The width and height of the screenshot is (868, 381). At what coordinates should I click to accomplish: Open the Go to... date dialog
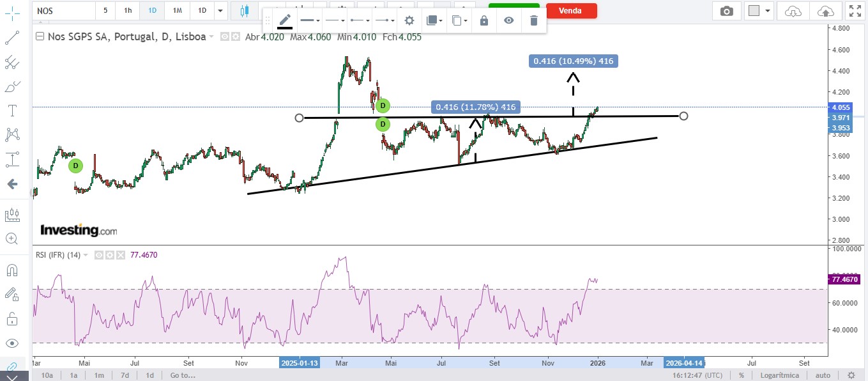click(183, 375)
